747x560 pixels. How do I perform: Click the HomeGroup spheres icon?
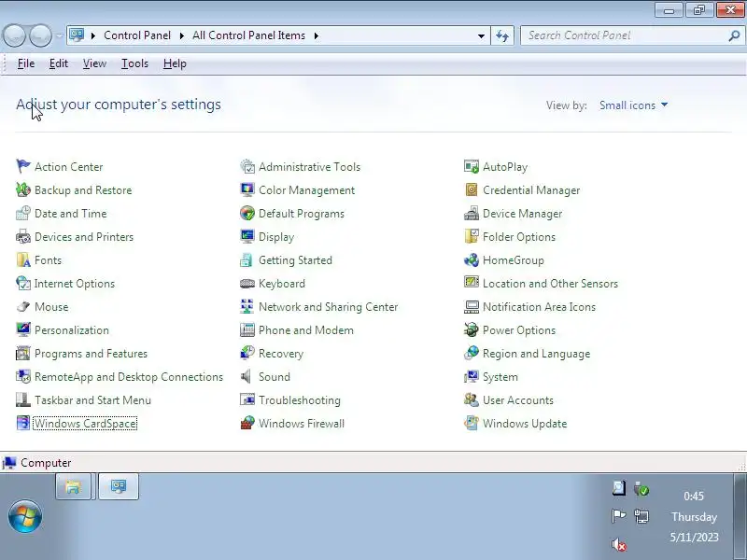[472, 260]
